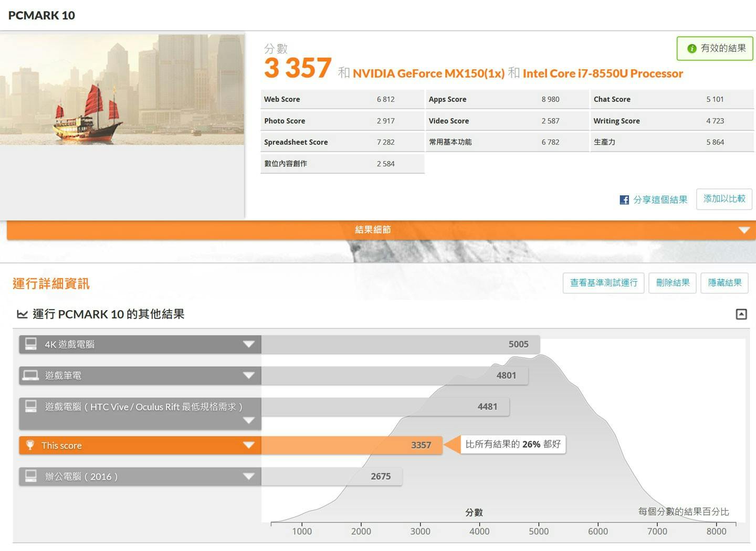Click the 分享這個結果 link
The width and height of the screenshot is (756, 551).
(x=660, y=200)
